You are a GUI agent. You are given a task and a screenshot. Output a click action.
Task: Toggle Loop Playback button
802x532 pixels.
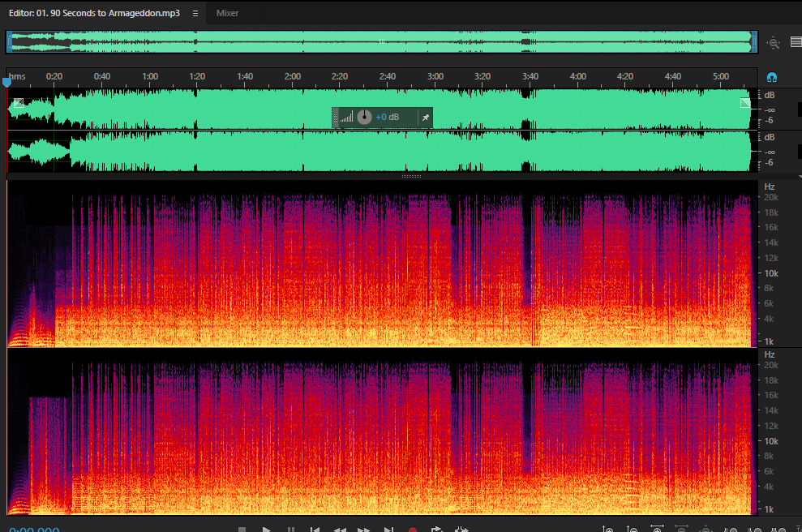(x=437, y=530)
